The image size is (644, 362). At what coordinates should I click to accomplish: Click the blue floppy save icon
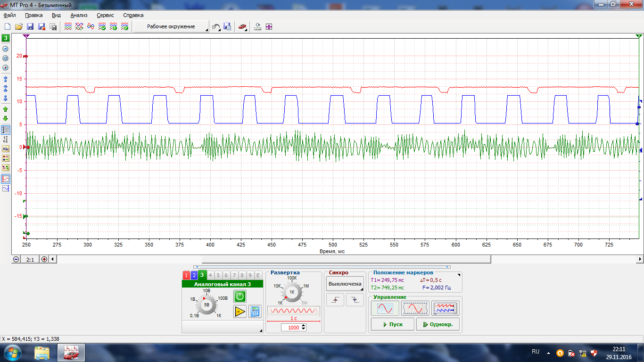click(30, 27)
